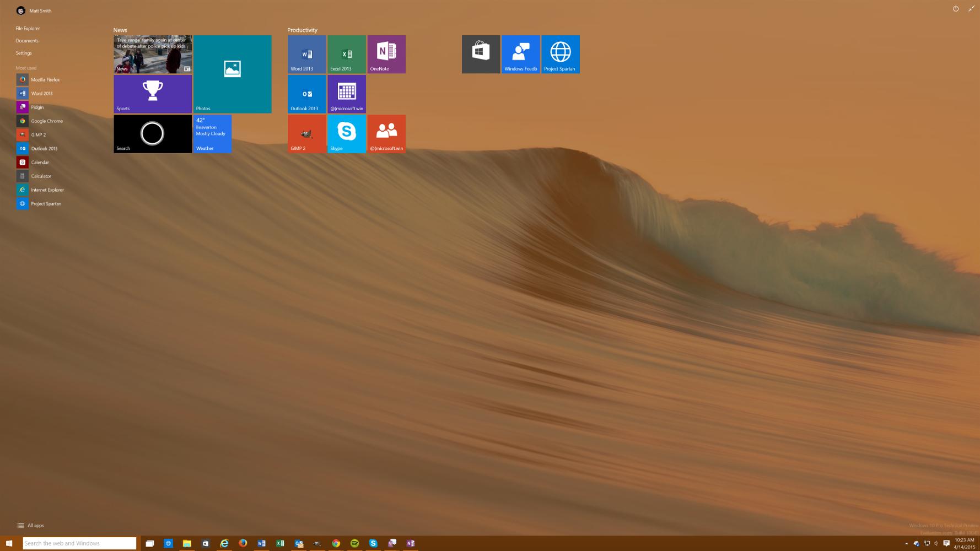Launch the Photos tile
980x551 pixels.
tap(232, 74)
